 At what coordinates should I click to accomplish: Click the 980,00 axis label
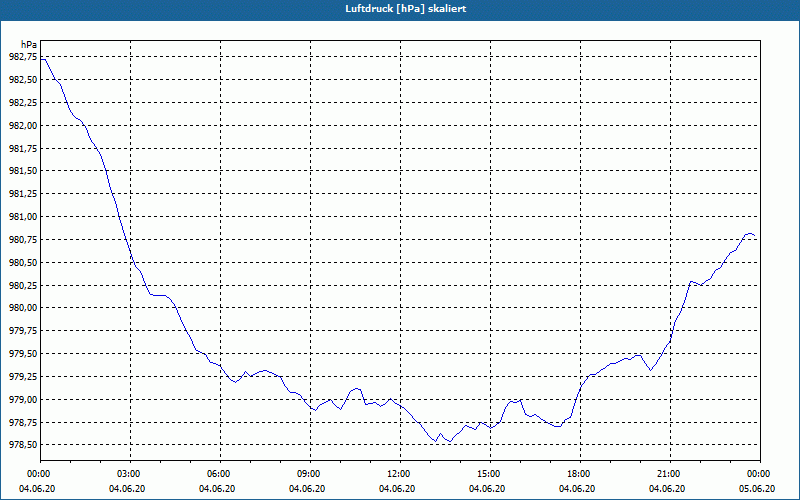pyautogui.click(x=23, y=308)
